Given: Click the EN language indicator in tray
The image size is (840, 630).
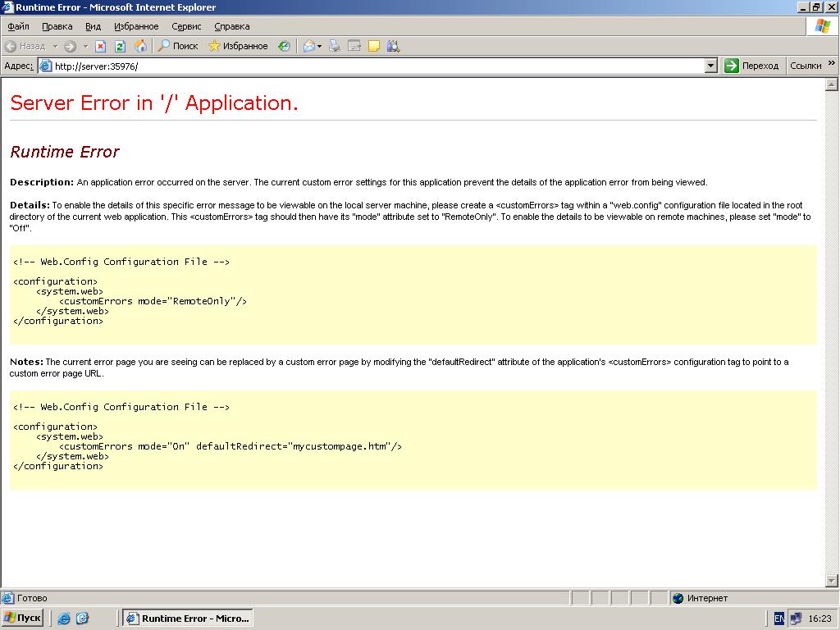Looking at the screenshot, I should click(x=779, y=619).
